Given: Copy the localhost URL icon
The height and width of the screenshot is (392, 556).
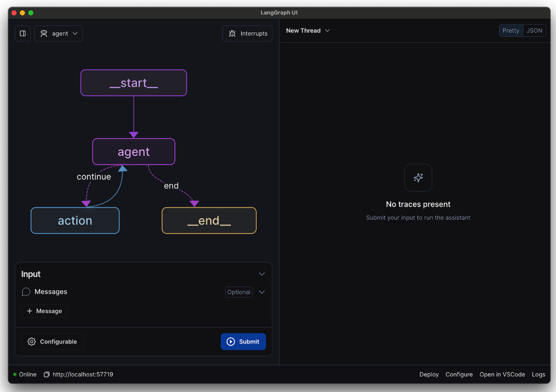Looking at the screenshot, I should click(47, 374).
